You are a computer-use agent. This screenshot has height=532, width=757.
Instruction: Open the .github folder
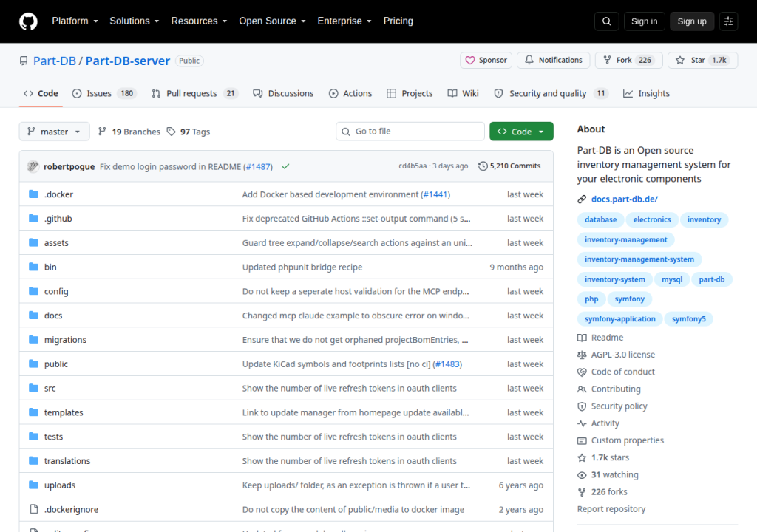tap(58, 219)
